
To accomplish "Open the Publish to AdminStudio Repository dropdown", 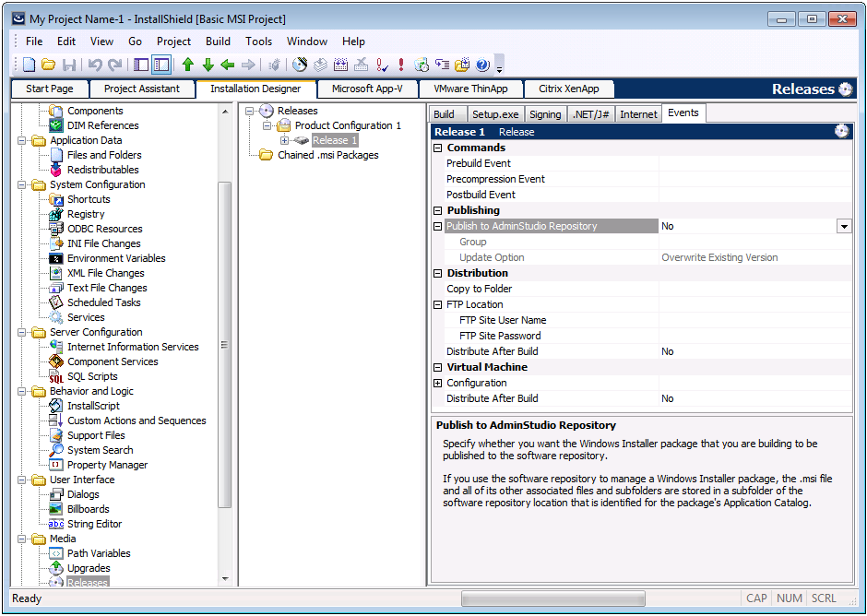I will click(x=842, y=226).
